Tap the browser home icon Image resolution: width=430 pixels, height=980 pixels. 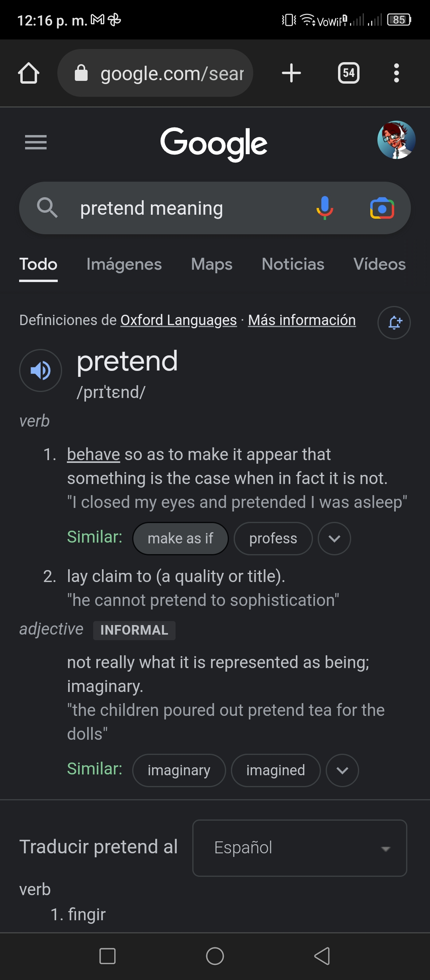tap(29, 73)
